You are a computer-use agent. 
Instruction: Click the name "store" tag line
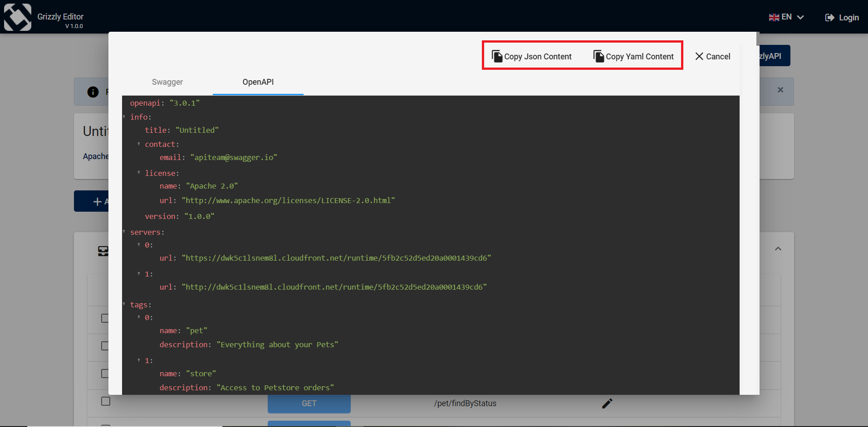[188, 374]
